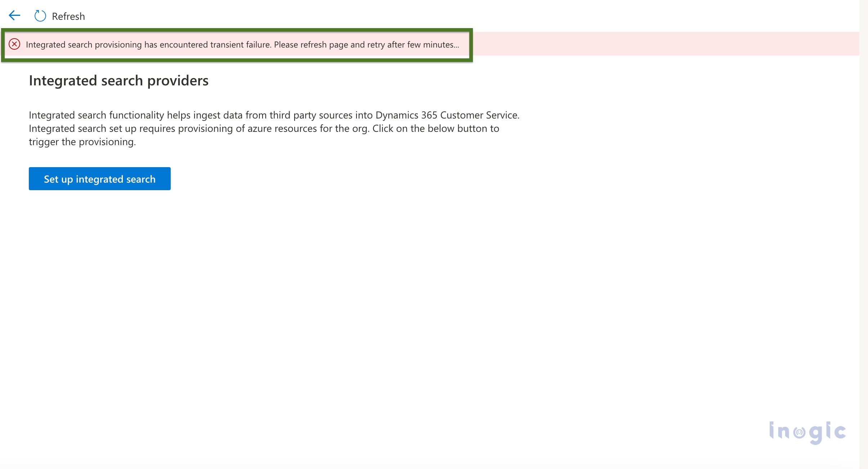This screenshot has height=469, width=868.
Task: Click the Set up integrated search button
Action: click(x=100, y=179)
